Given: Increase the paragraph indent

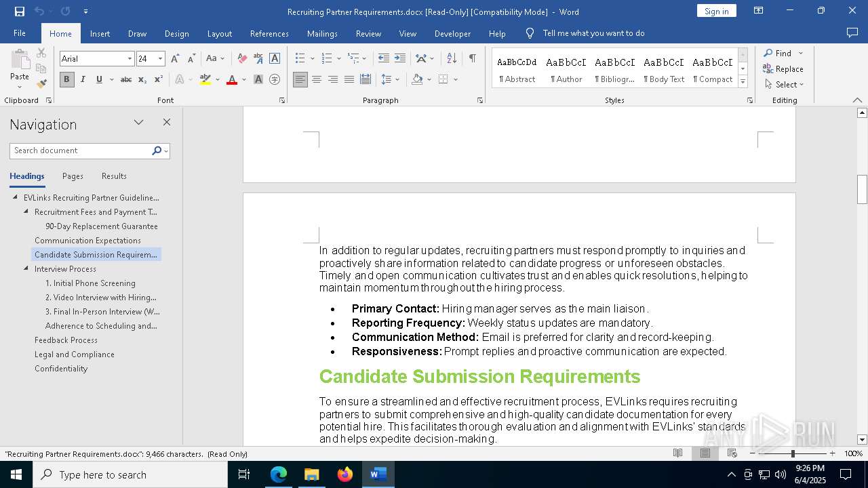Looking at the screenshot, I should click(x=400, y=59).
